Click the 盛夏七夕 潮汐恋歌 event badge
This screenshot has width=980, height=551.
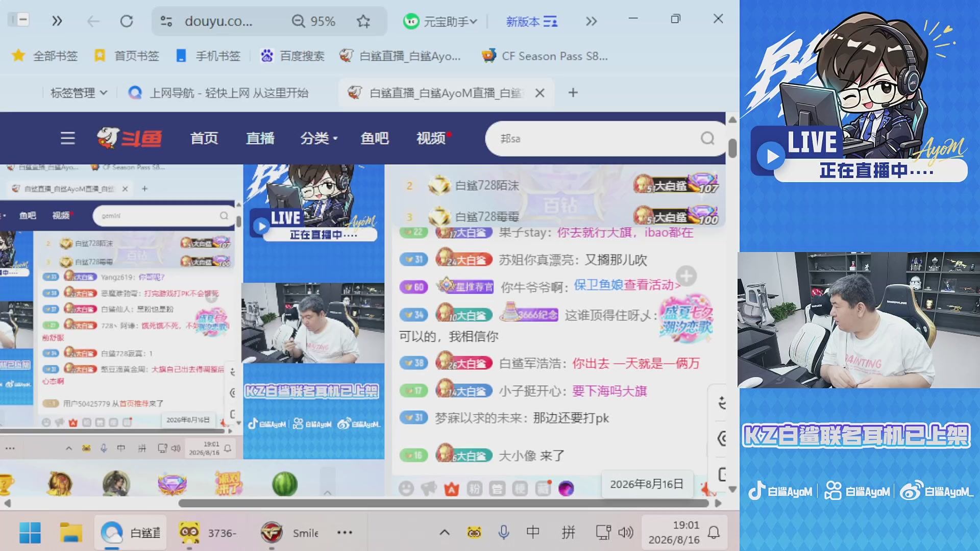pyautogui.click(x=686, y=319)
